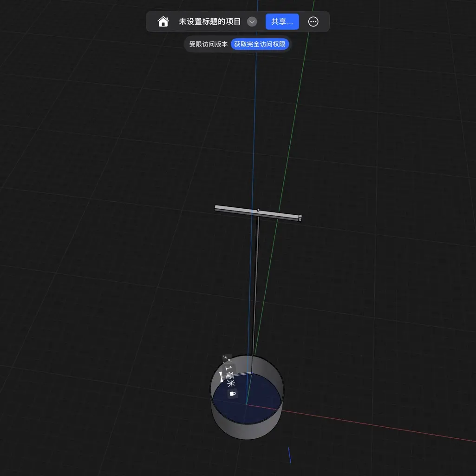The height and width of the screenshot is (476, 476).
Task: Open the more options ellipsis menu
Action: click(x=313, y=21)
